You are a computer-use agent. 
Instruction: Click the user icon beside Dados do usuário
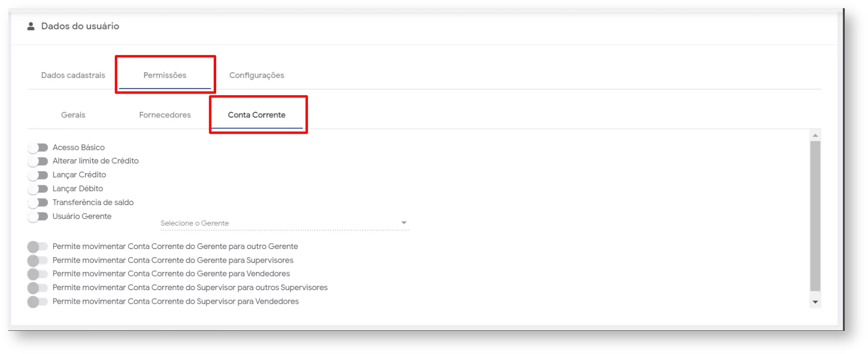(x=31, y=26)
